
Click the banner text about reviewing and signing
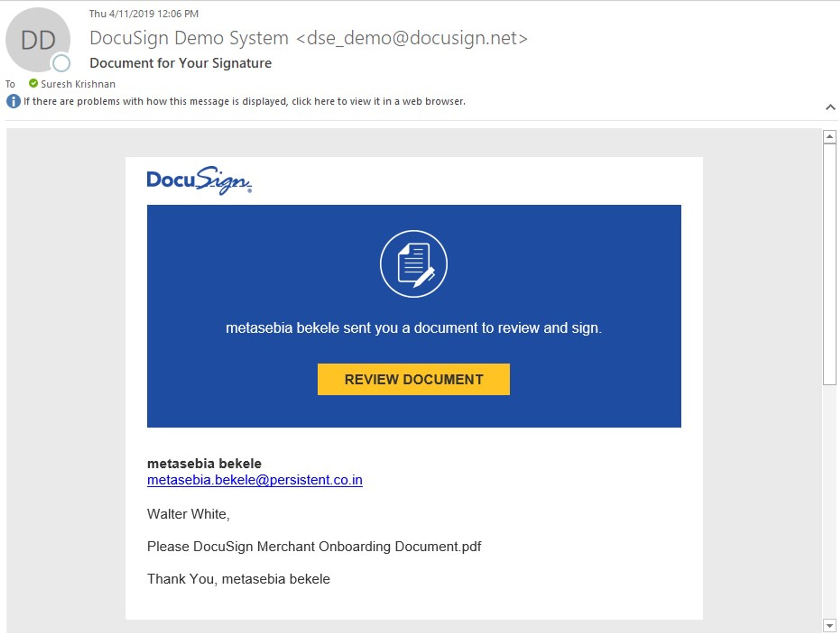tap(413, 328)
